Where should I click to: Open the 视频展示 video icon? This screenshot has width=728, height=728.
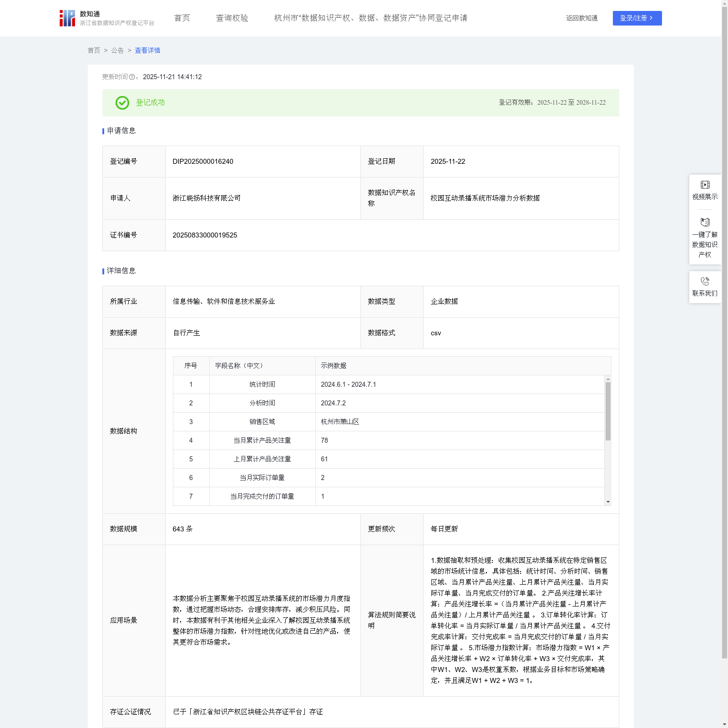pos(705,185)
